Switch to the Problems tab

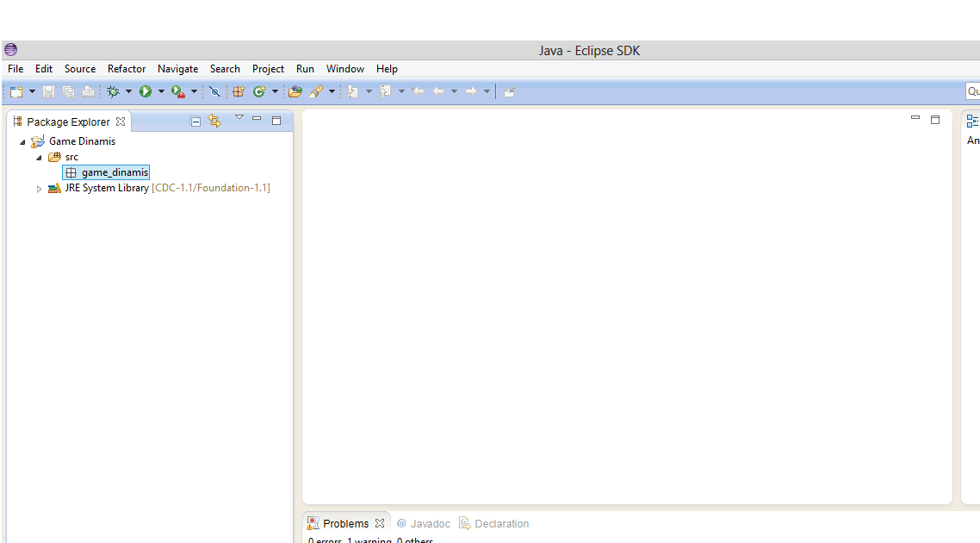(345, 524)
